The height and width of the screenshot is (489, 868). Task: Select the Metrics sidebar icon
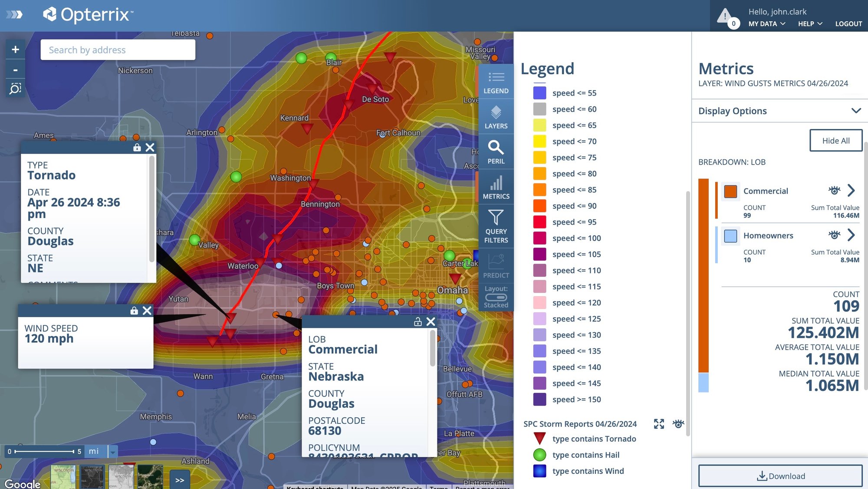point(496,187)
